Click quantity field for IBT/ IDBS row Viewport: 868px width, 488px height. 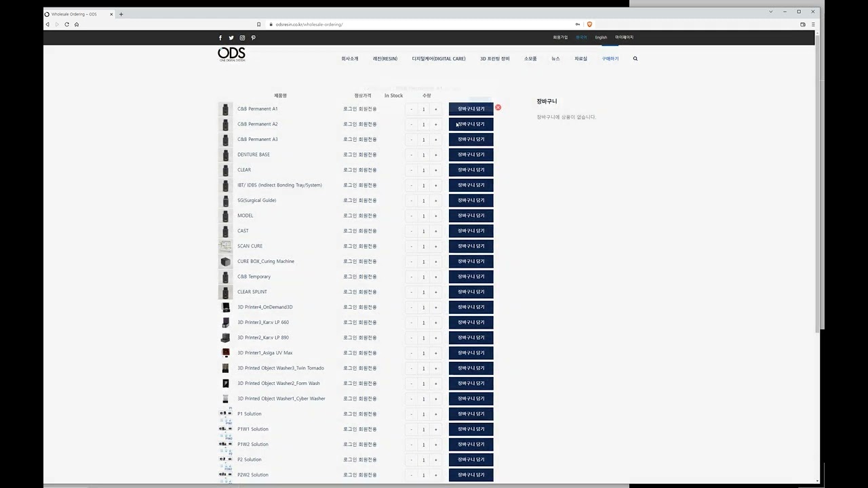[424, 185]
